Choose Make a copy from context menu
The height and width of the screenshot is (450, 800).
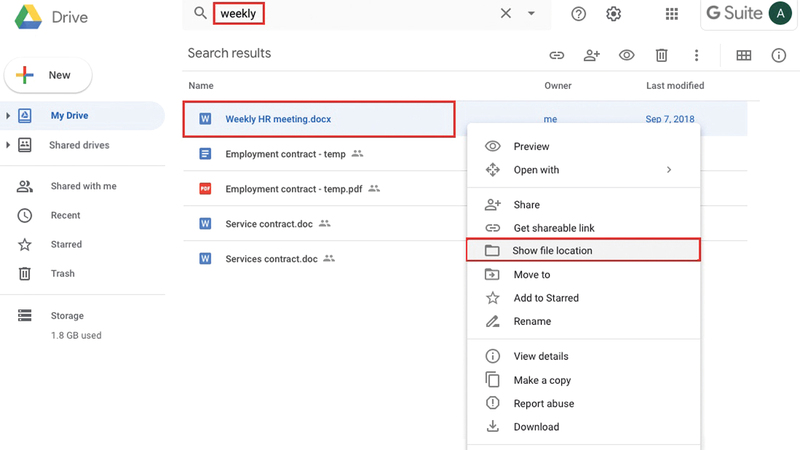tap(541, 380)
